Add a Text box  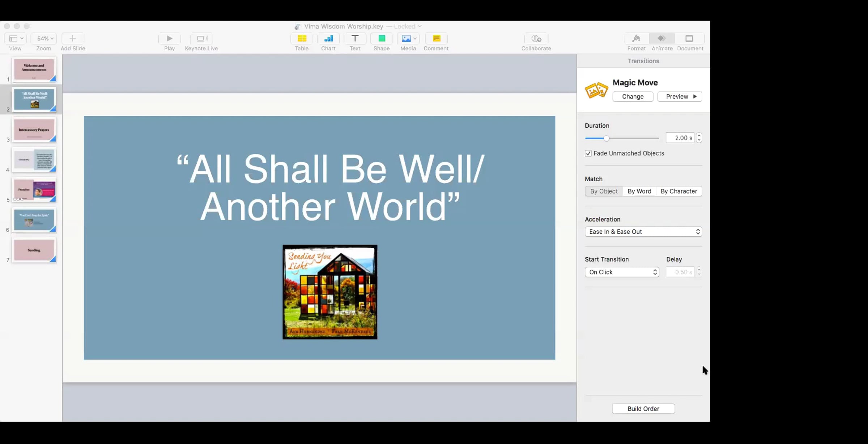(355, 39)
